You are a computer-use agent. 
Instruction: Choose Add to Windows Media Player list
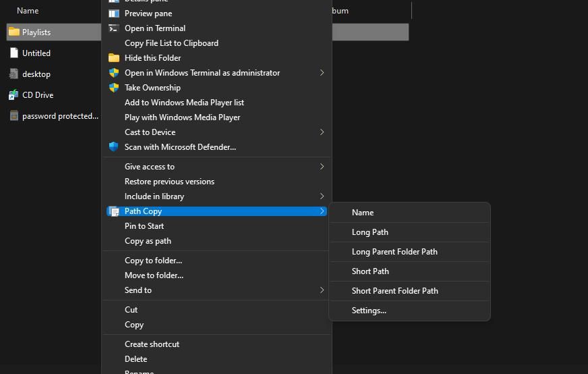click(x=216, y=103)
